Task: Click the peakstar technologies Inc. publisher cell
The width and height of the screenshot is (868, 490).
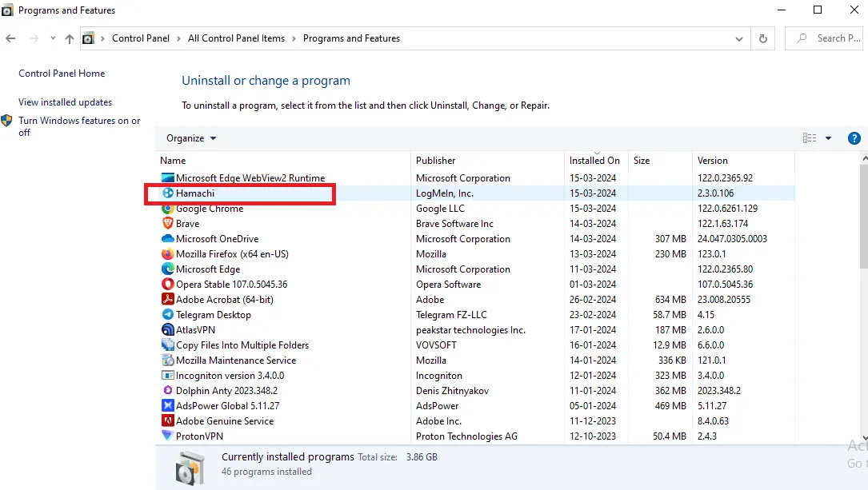Action: [470, 330]
